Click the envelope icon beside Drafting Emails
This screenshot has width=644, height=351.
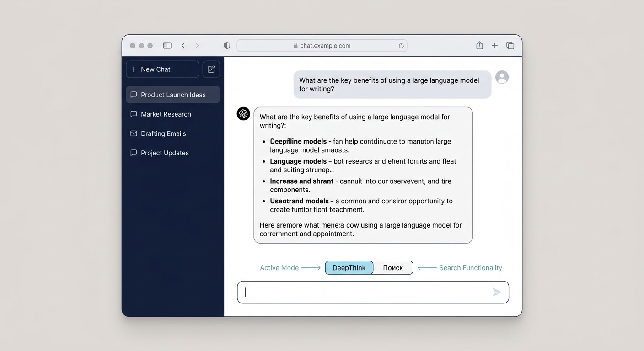(134, 133)
